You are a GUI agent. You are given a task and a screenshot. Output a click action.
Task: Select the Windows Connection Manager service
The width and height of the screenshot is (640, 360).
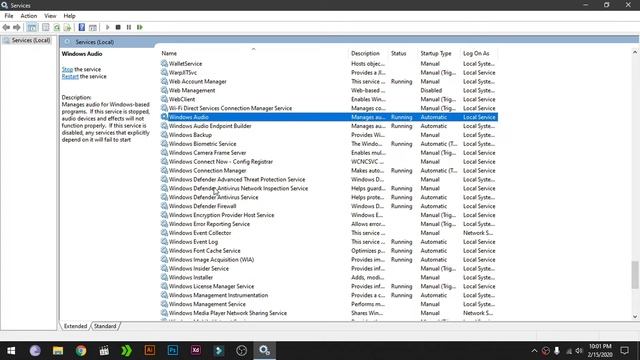click(x=329, y=171)
